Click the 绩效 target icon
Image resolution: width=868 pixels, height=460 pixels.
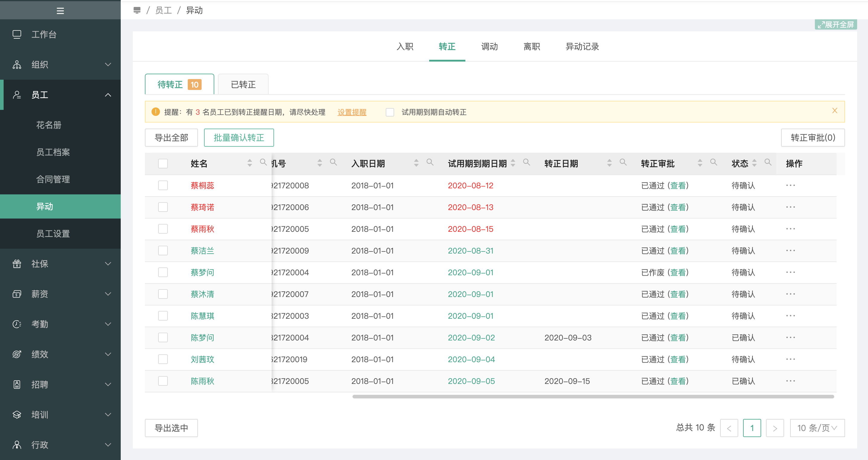click(x=17, y=354)
